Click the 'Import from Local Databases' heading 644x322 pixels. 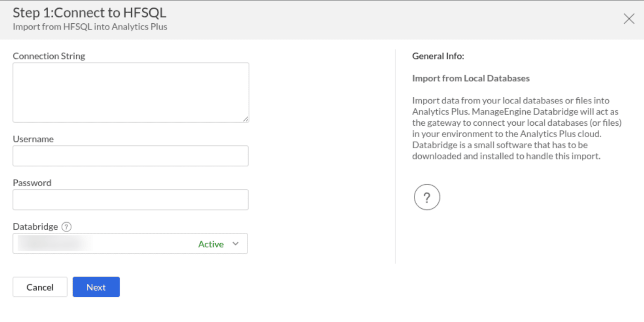[x=471, y=78]
